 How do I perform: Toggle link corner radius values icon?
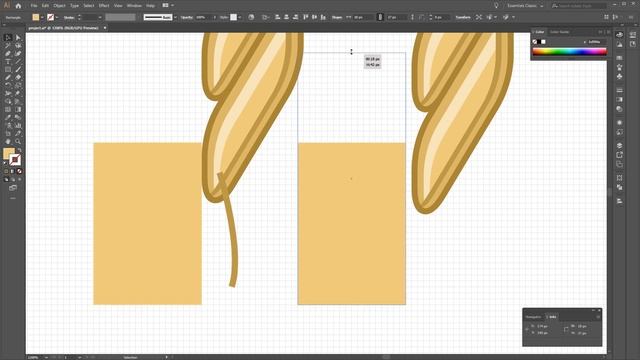422,17
